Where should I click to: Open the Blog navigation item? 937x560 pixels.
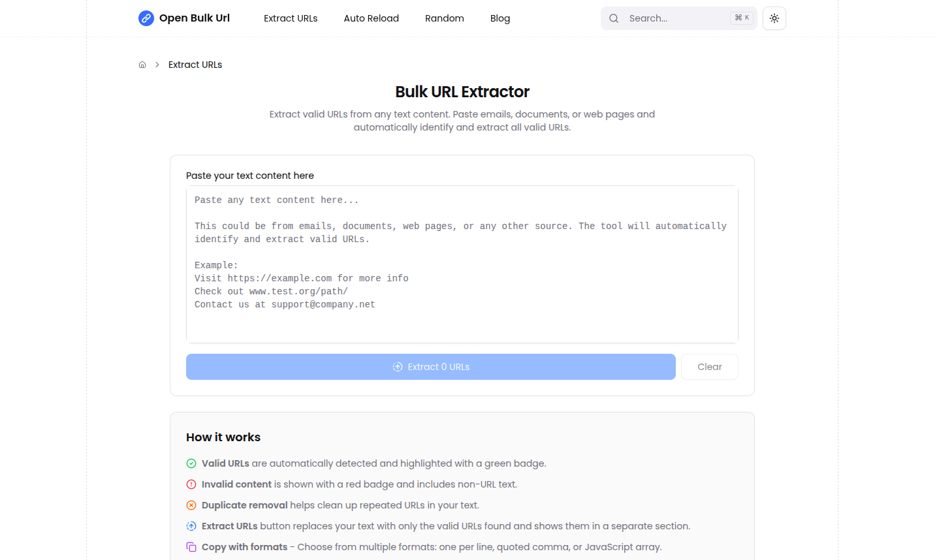tap(500, 18)
